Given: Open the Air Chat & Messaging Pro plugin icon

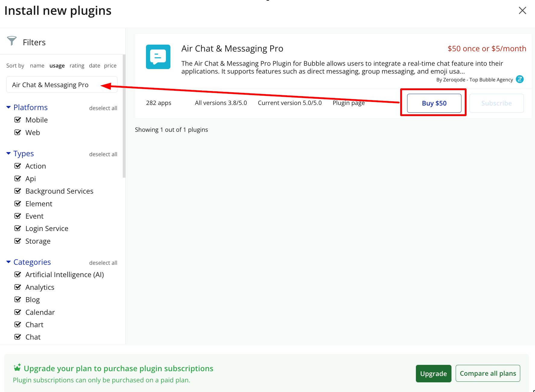Looking at the screenshot, I should click(158, 57).
